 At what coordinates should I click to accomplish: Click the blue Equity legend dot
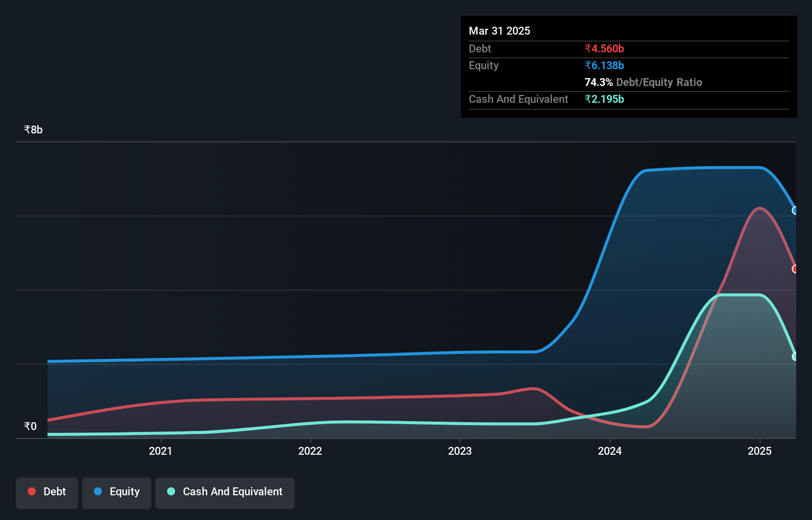click(x=98, y=491)
